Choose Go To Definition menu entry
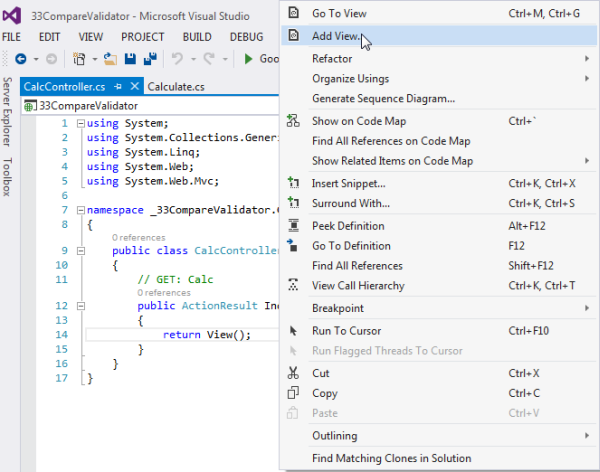Screen dimensions: 600x472 pyautogui.click(x=351, y=246)
